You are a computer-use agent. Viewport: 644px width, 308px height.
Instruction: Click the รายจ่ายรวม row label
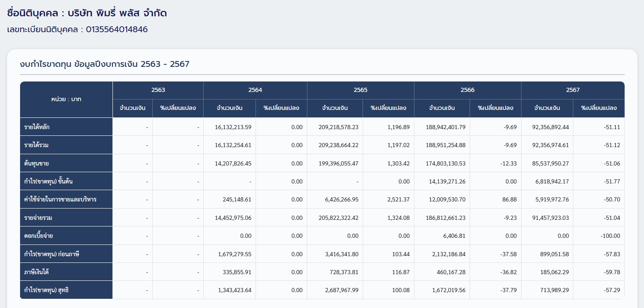38,218
